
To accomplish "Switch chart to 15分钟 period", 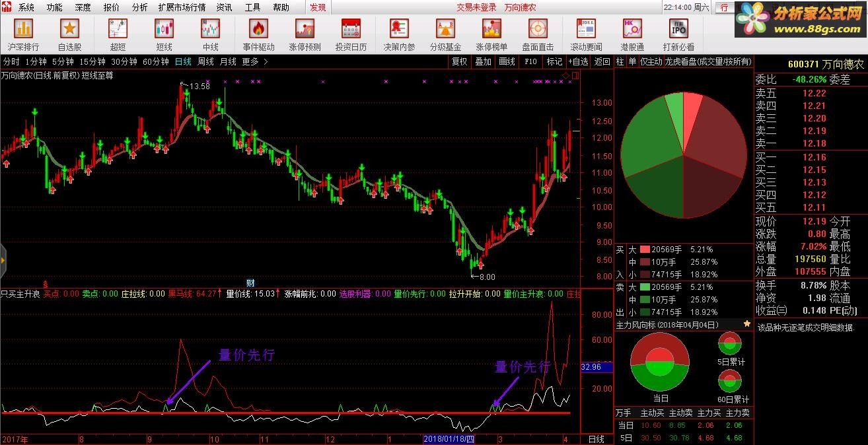I will (93, 61).
